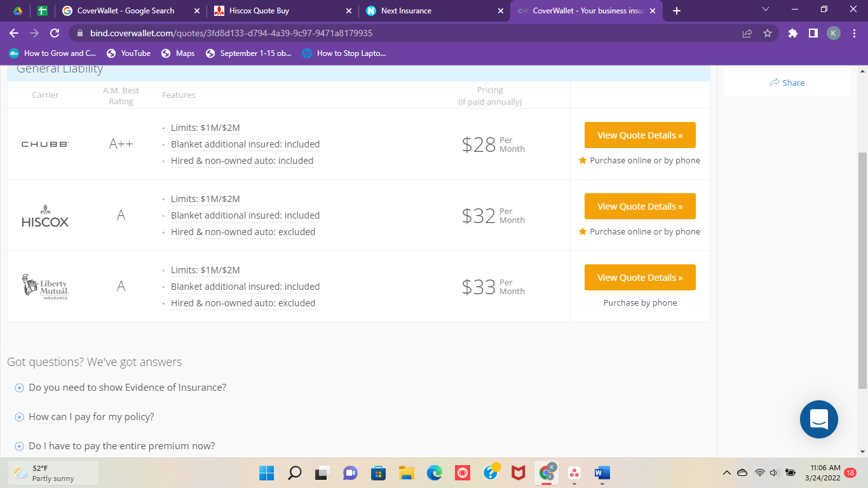Click the Hiscox carrier logo
Screen dimensions: 868x488
coord(45,215)
